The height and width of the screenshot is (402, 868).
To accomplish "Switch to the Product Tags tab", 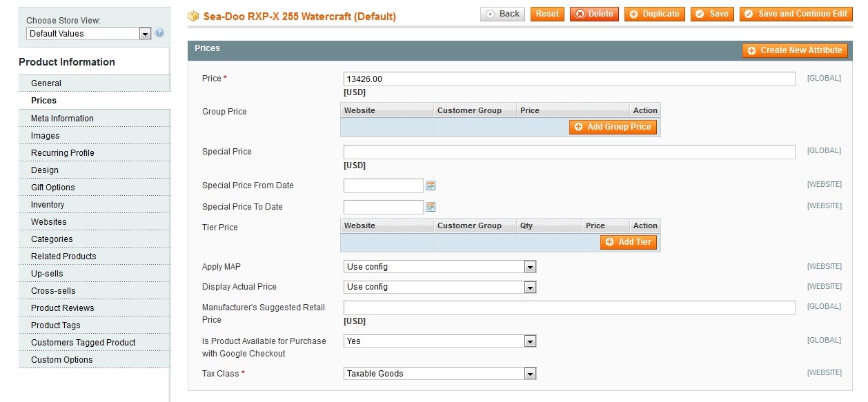I will pos(95,325).
